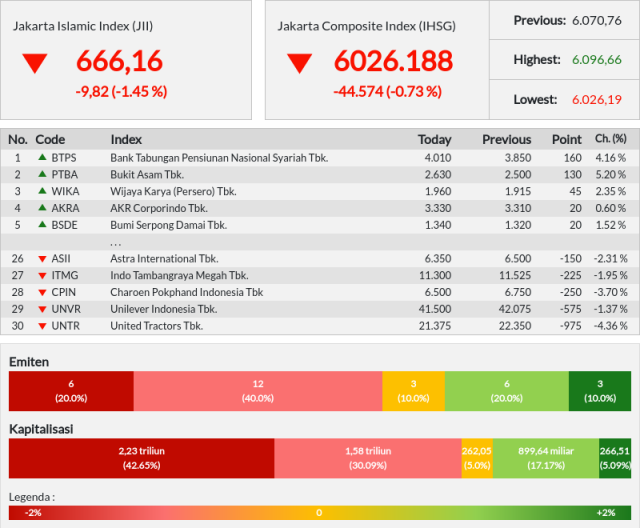Click Wijaya Karya (Persero) Tbk. name
Screen dimensions: 640x528
click(x=173, y=191)
